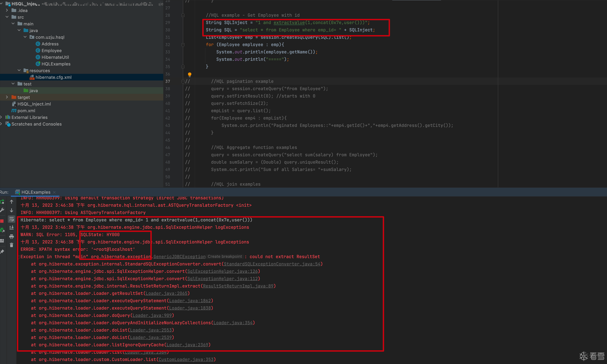This screenshot has height=364, width=607.
Task: Click the Rerun HQLExamples icon
Action: pos(2,202)
